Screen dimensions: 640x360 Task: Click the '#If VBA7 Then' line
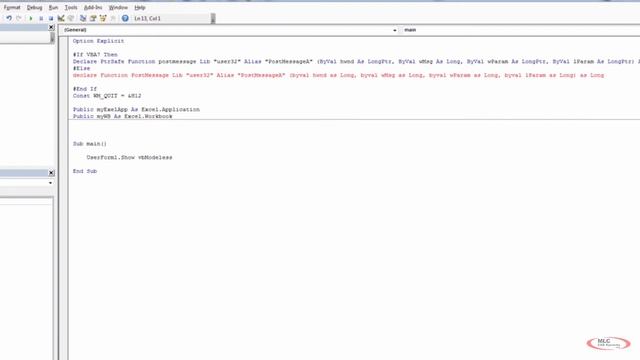[95, 55]
